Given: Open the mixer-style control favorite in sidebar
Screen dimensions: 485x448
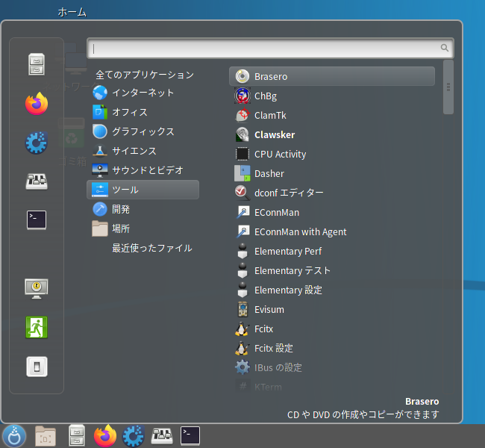Looking at the screenshot, I should coord(37,181).
